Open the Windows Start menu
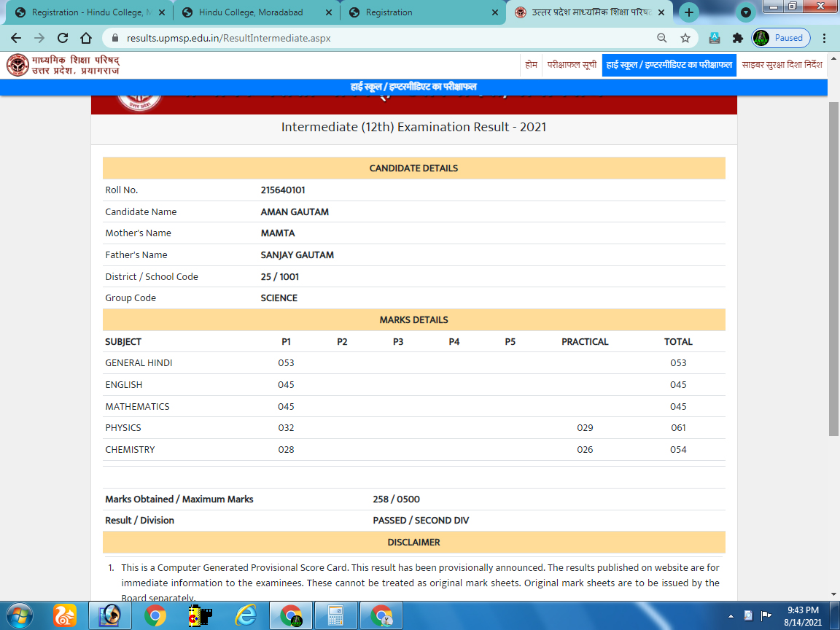Screen dimensions: 840x630 pos(20,615)
